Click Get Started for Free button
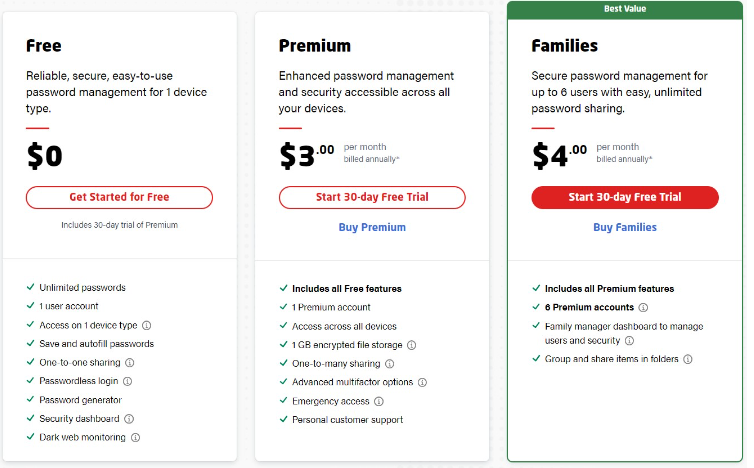 pos(119,197)
